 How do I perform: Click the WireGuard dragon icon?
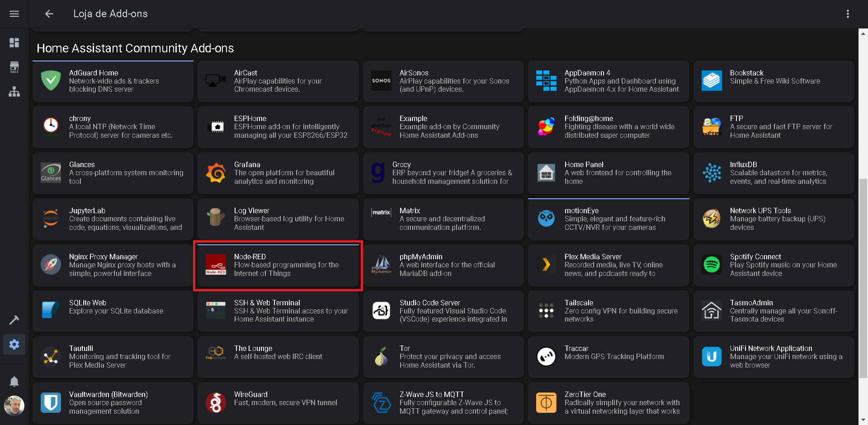(x=216, y=402)
